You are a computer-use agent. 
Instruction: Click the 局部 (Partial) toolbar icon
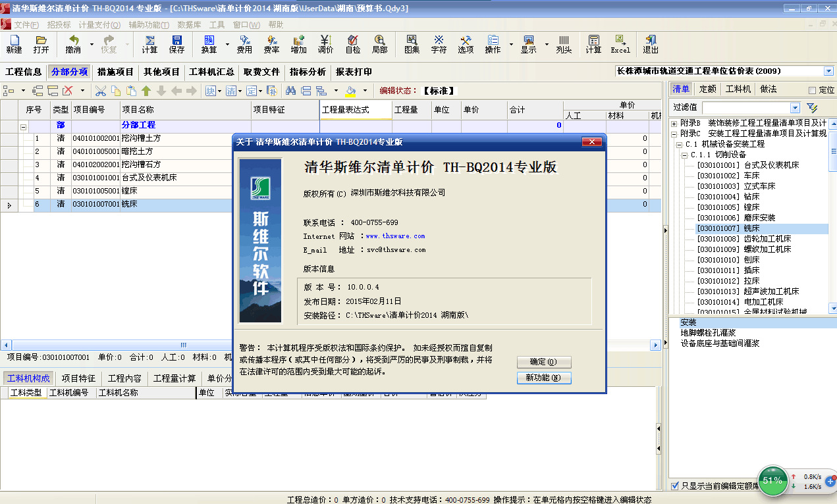pyautogui.click(x=380, y=44)
